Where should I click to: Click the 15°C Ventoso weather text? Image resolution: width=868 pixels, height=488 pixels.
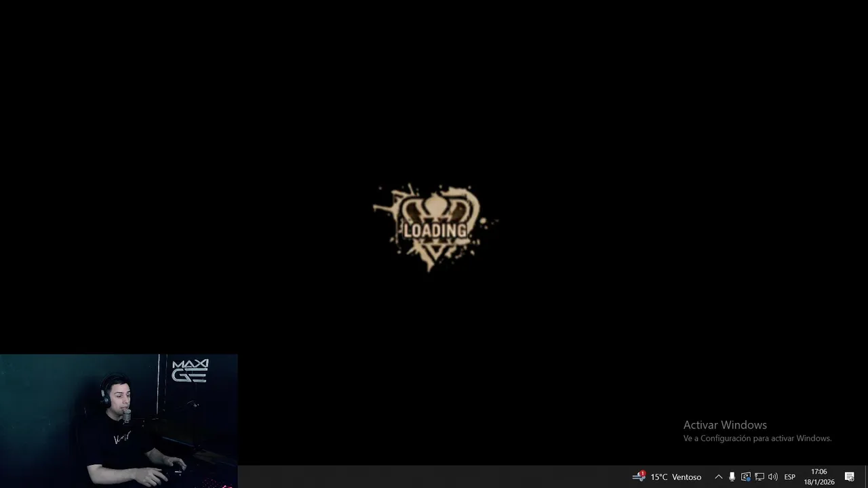675,477
